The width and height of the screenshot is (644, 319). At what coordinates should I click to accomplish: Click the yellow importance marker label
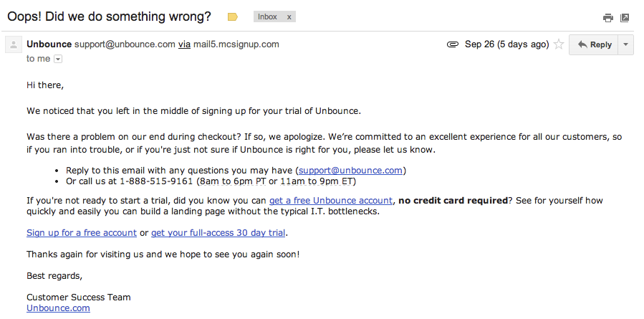(232, 16)
